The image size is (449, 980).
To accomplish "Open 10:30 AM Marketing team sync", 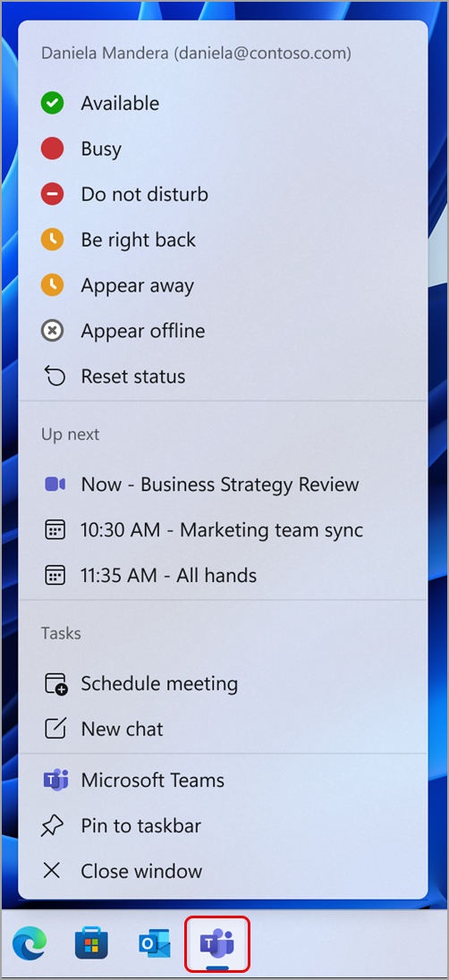I will tap(224, 530).
